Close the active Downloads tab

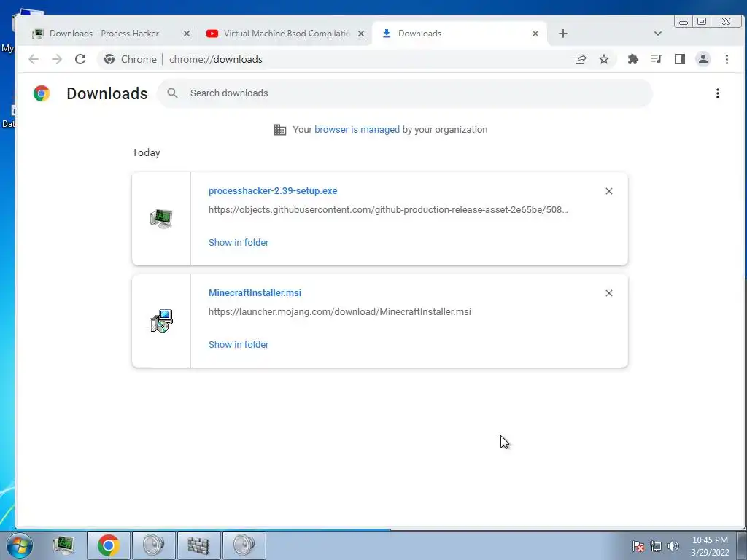pyautogui.click(x=535, y=34)
